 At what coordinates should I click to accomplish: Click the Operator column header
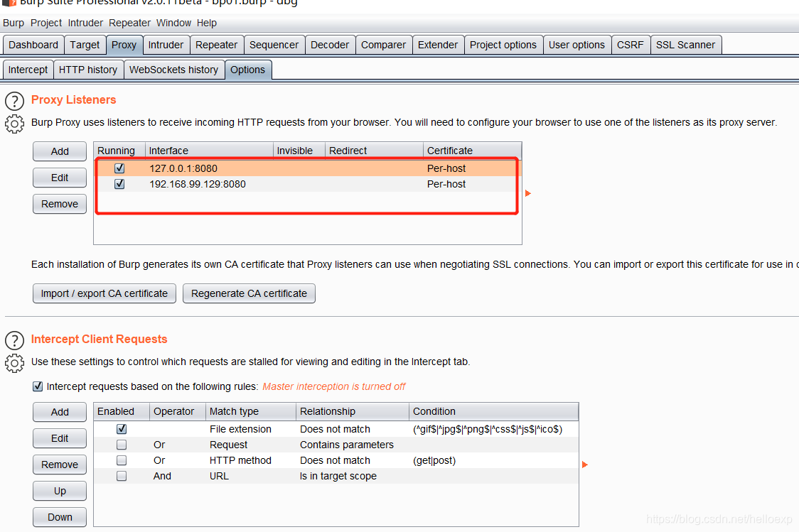pyautogui.click(x=177, y=411)
